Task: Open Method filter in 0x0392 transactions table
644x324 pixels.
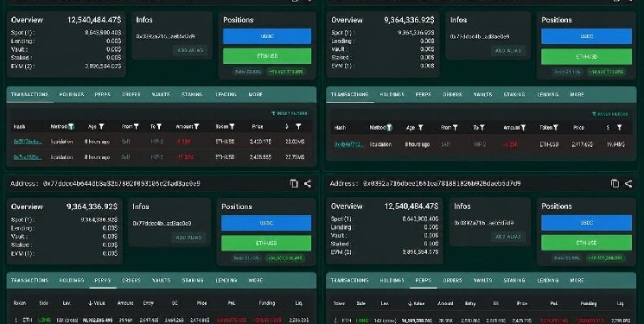Action: click(71, 127)
